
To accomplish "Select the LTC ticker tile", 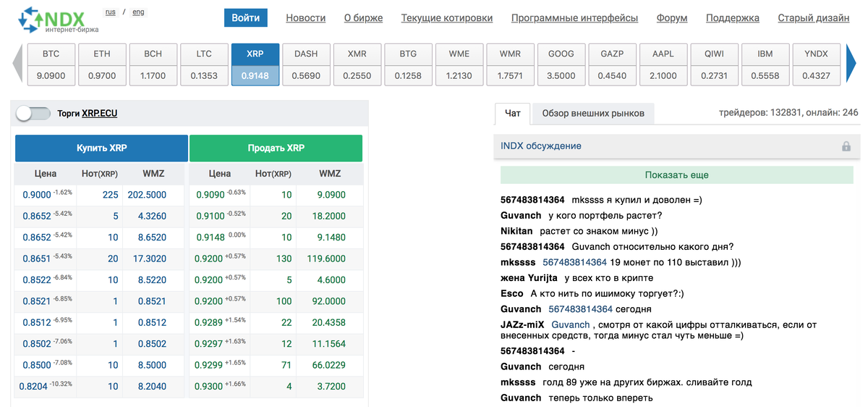I will (204, 64).
